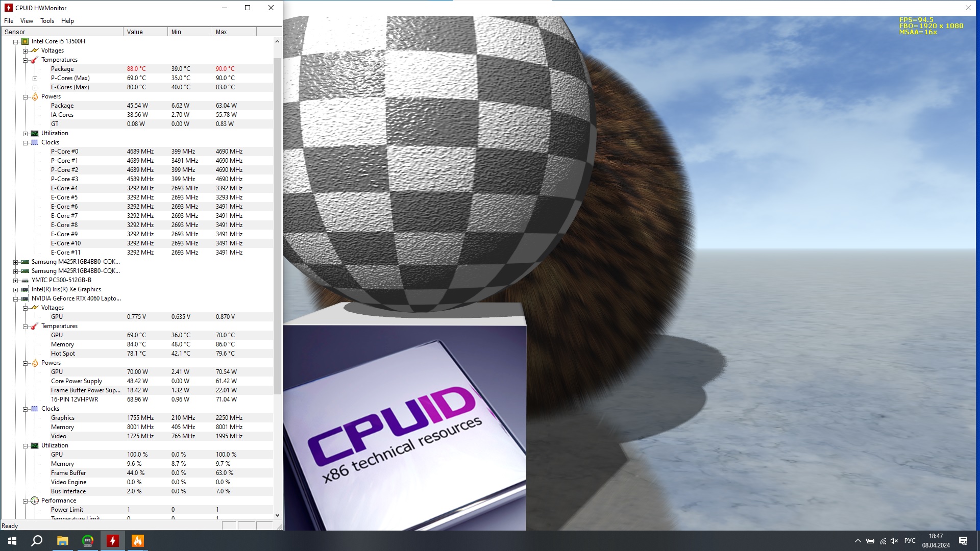Expand the YMTC PC300-512GB-B drive node
Screen dimensions: 980x551
tap(16, 281)
